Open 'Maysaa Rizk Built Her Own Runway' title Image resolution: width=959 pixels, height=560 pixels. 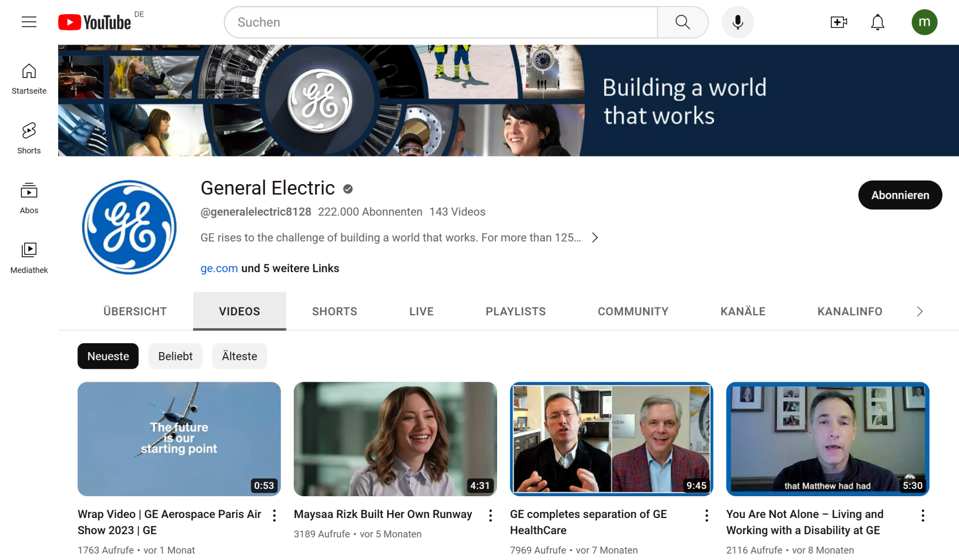(x=383, y=514)
